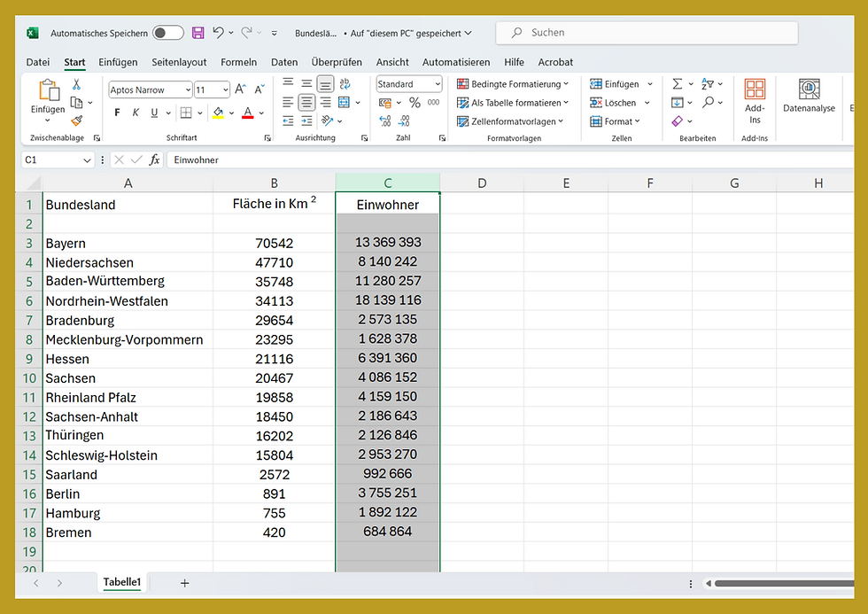Screen dimensions: 868x614
Task: Remove a decimal place
Action: [x=404, y=120]
